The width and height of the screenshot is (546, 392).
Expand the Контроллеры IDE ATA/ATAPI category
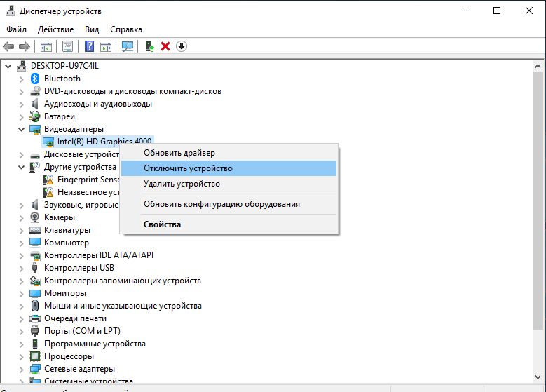[x=21, y=255]
